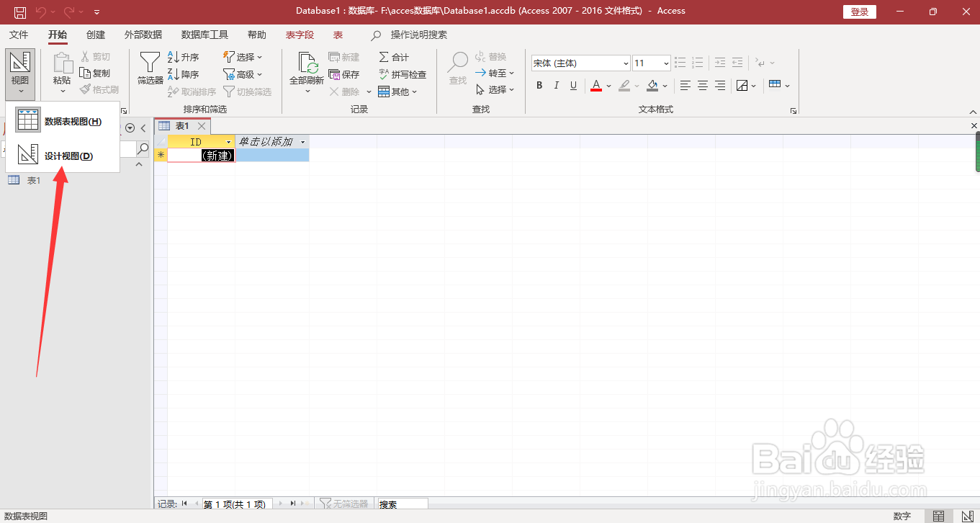Toggle Underline formatting
The width and height of the screenshot is (980, 523).
574,86
